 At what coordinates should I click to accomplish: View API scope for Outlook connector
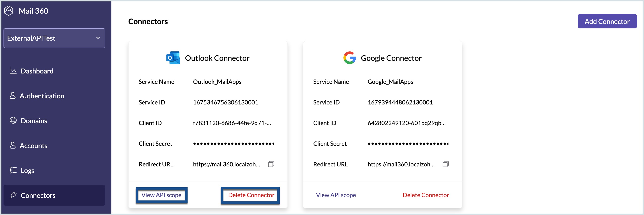[x=161, y=195]
